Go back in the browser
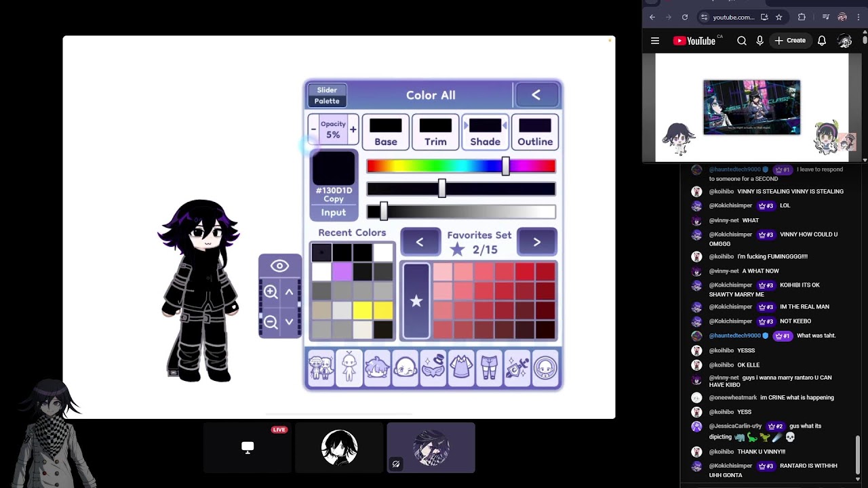 (652, 17)
